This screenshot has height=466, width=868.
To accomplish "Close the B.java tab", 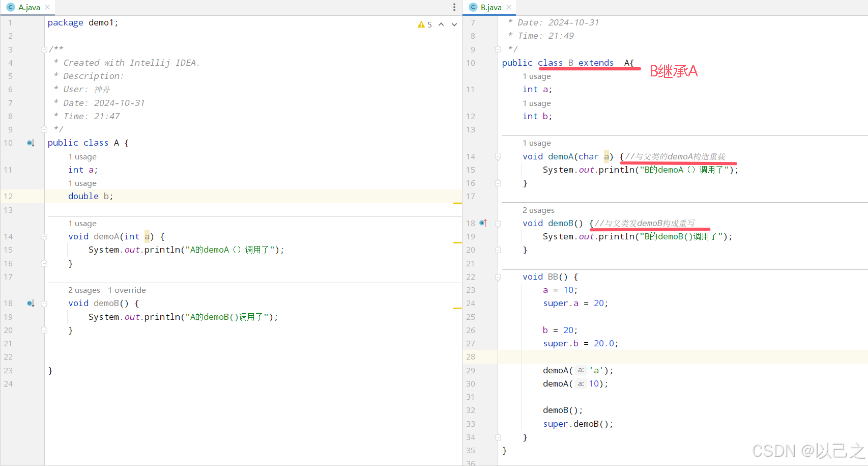I will (509, 7).
